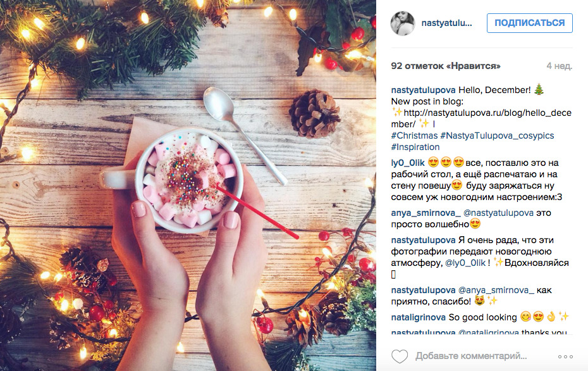Open anya_smirnova_ commenter profile

tap(426, 213)
